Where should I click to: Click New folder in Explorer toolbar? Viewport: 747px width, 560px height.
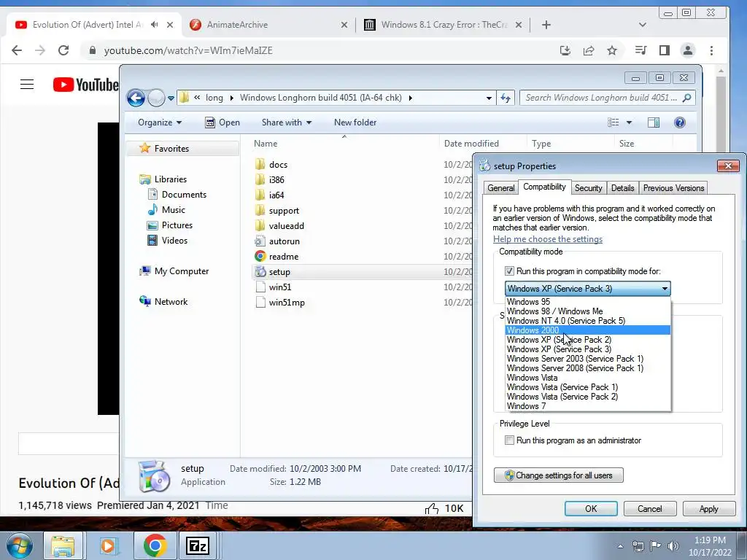pyautogui.click(x=355, y=122)
